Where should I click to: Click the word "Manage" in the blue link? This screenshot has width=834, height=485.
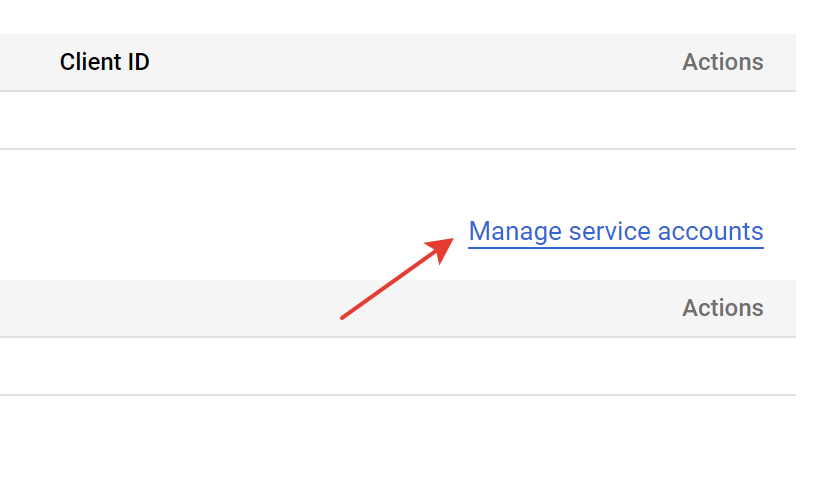coord(515,232)
